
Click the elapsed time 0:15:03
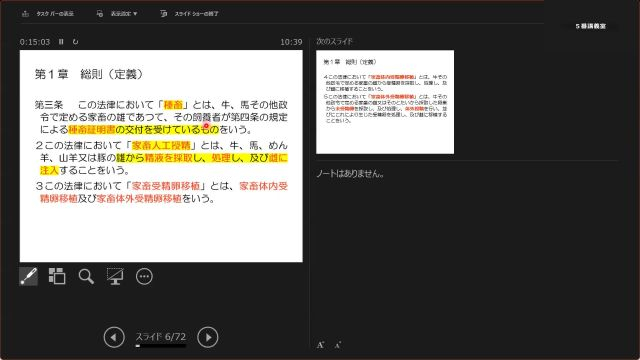coord(35,42)
